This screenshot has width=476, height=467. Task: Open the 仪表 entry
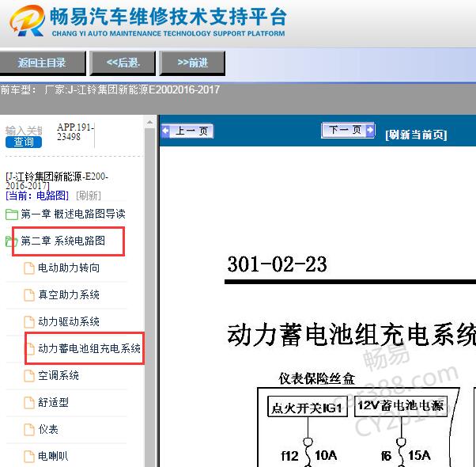coord(48,429)
